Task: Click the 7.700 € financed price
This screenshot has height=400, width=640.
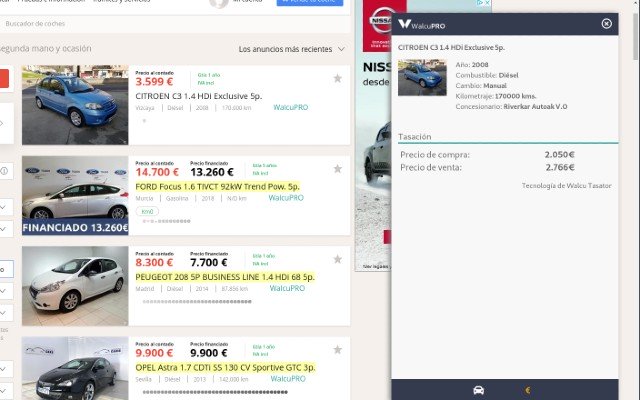Action: pyautogui.click(x=209, y=262)
